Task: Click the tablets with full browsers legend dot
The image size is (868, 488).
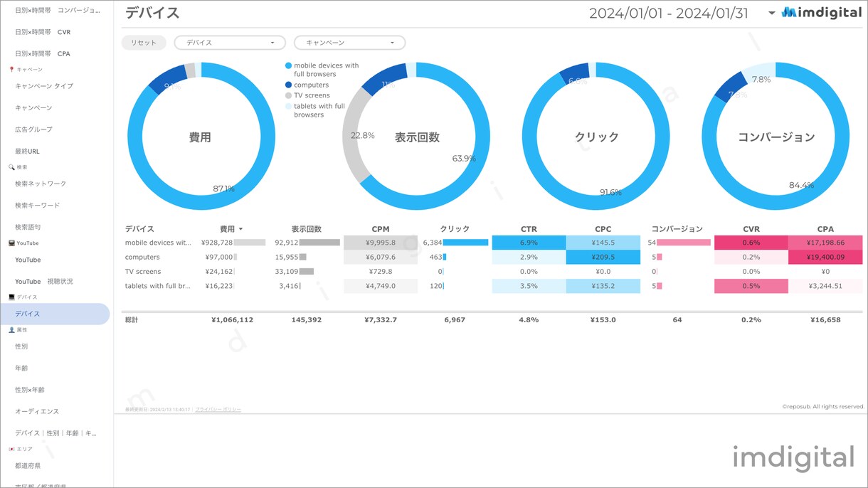Action: point(288,107)
